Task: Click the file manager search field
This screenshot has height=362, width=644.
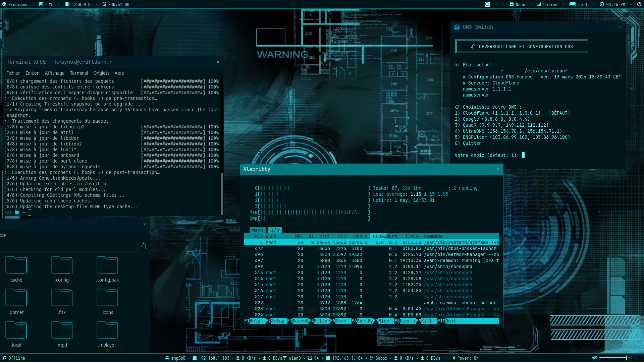Action: click(x=69, y=246)
